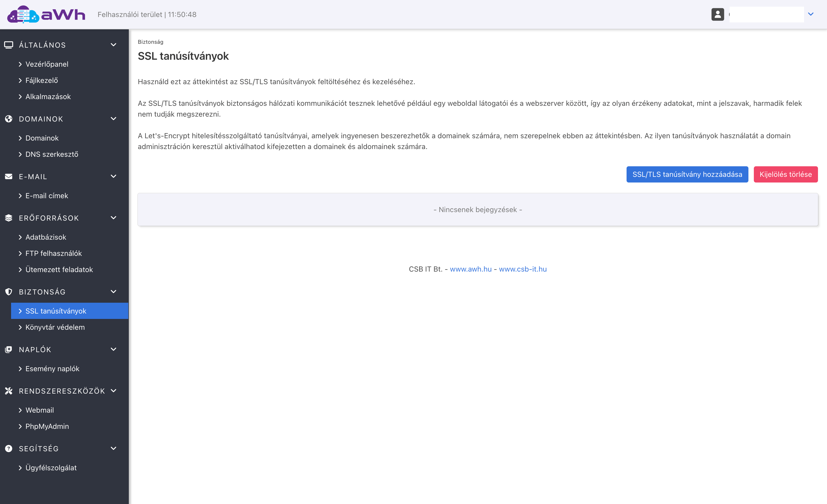Go to Ütemezett feladatok
Screen dimensions: 827x504
point(70,270)
